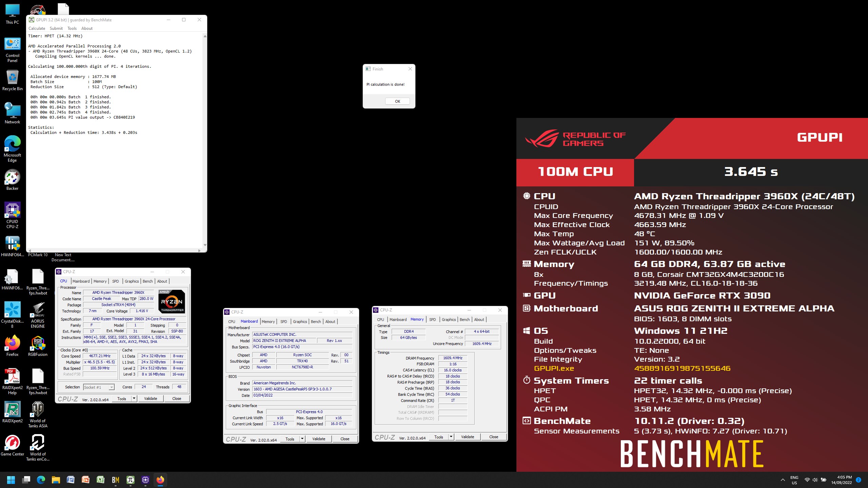Open the Backer desktop shortcut
This screenshot has height=488, width=868.
(12, 180)
